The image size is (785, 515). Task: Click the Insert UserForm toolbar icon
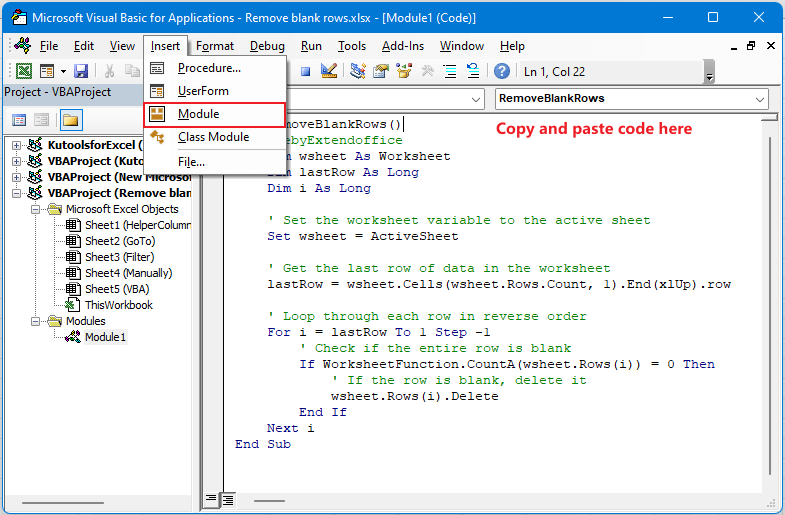pyautogui.click(x=47, y=71)
